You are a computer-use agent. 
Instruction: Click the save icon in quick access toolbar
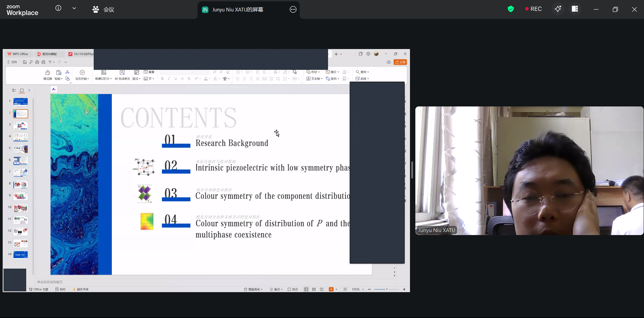coord(25,62)
